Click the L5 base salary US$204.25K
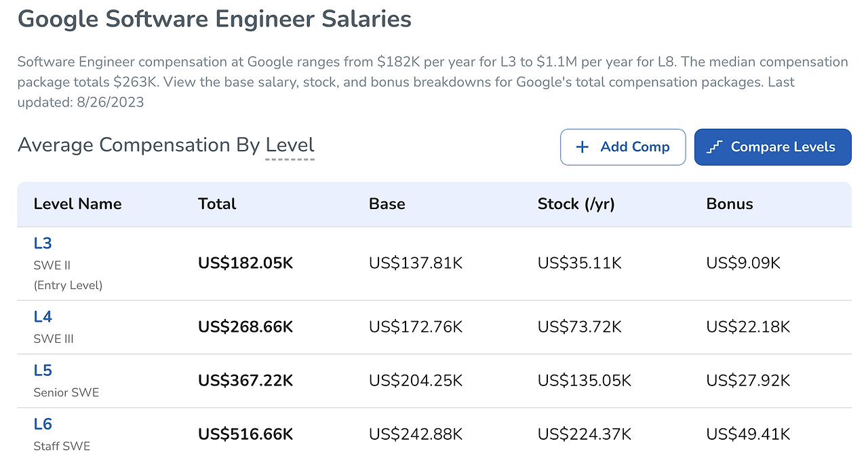This screenshot has width=868, height=471. point(416,381)
